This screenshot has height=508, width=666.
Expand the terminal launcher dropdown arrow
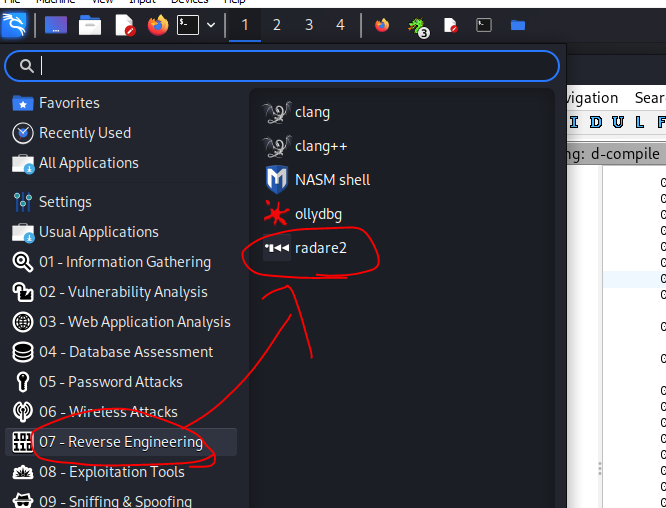pos(211,25)
